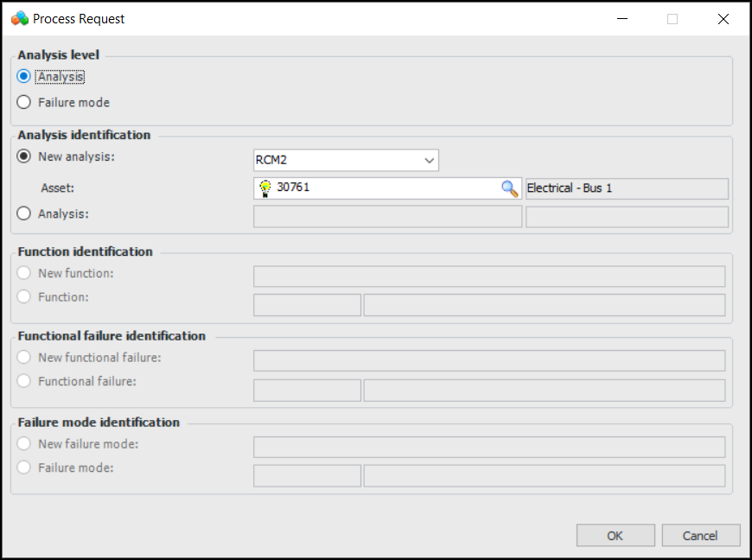Select the New failure mode radio
Image resolution: width=752 pixels, height=560 pixels.
[24, 443]
